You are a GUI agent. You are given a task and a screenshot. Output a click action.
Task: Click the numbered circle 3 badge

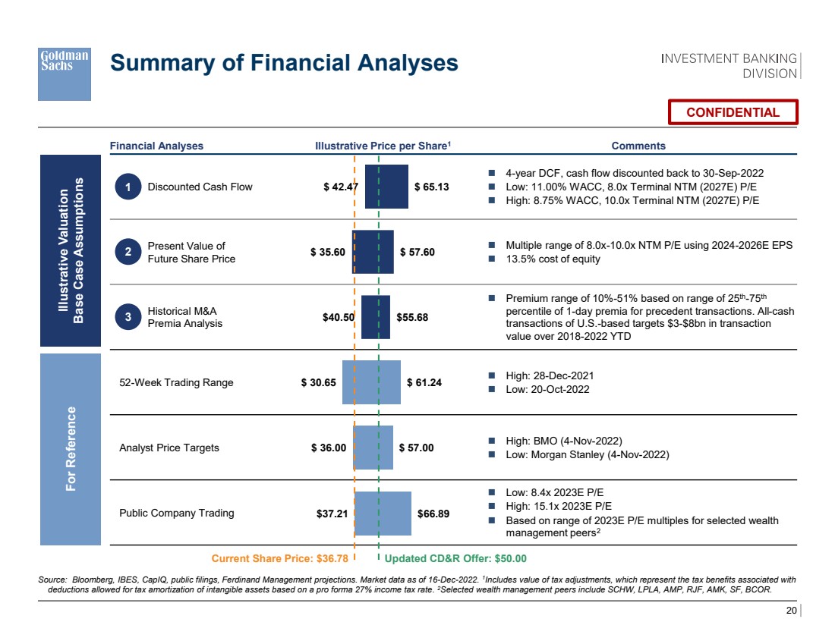click(129, 317)
